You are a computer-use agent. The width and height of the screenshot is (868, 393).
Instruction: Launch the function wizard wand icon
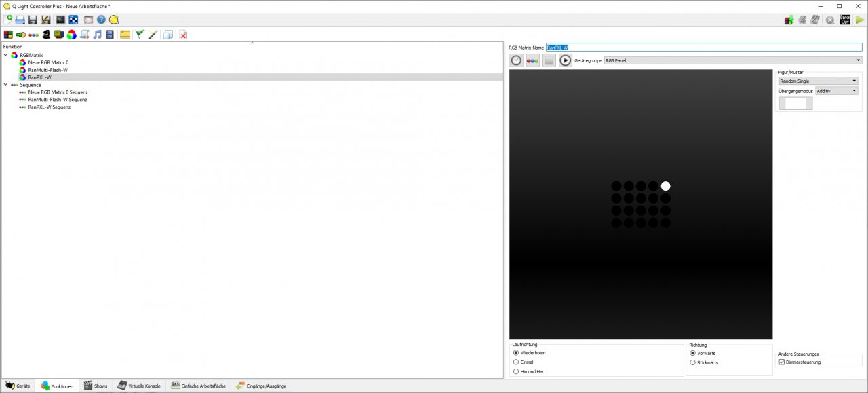click(x=153, y=35)
